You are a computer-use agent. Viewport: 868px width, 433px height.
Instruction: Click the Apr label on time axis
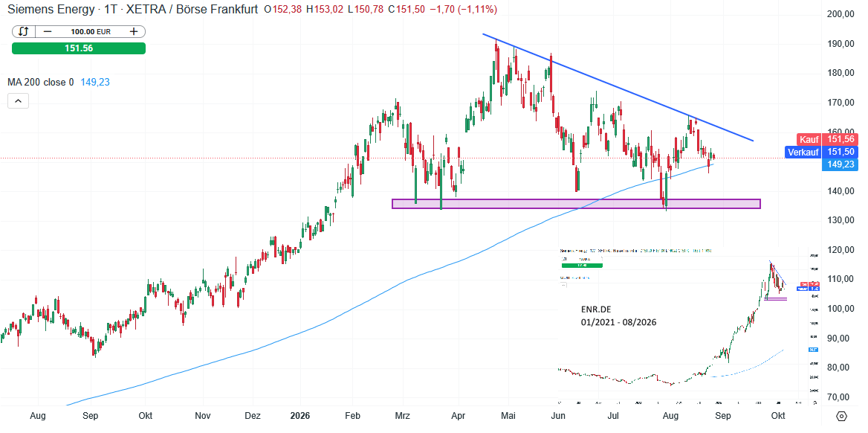(x=458, y=416)
